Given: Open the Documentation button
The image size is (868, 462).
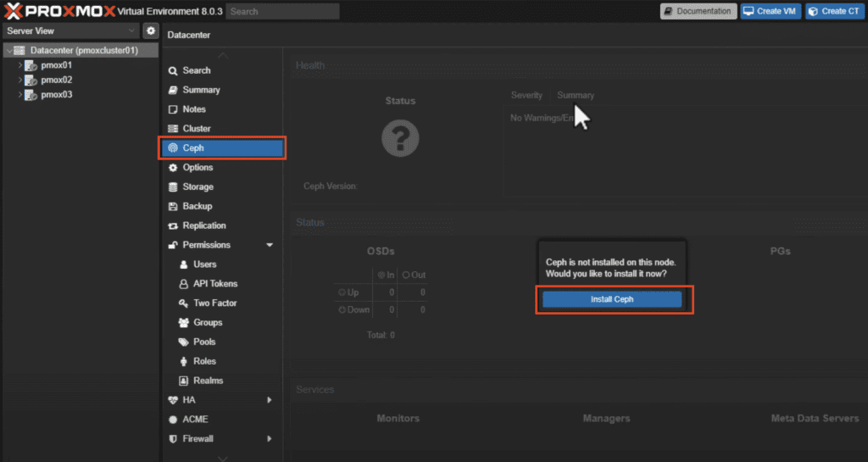Looking at the screenshot, I should coord(697,11).
